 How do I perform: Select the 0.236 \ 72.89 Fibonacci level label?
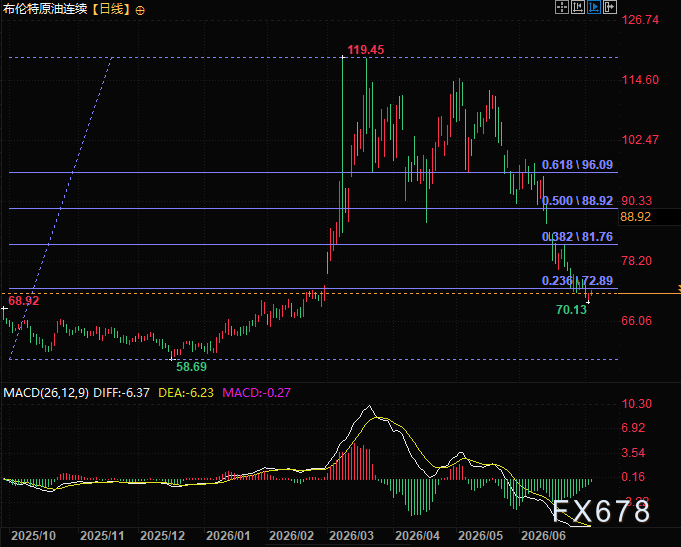tap(577, 281)
